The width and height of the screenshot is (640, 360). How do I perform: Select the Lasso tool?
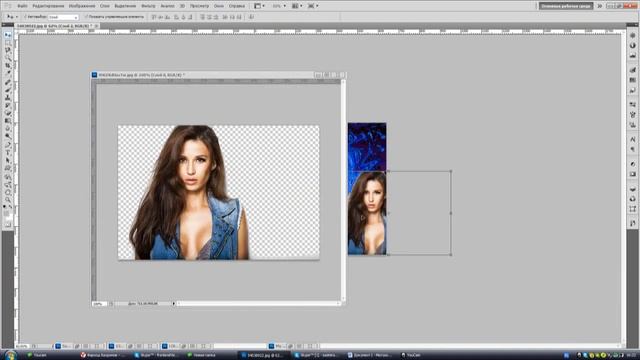[8, 50]
